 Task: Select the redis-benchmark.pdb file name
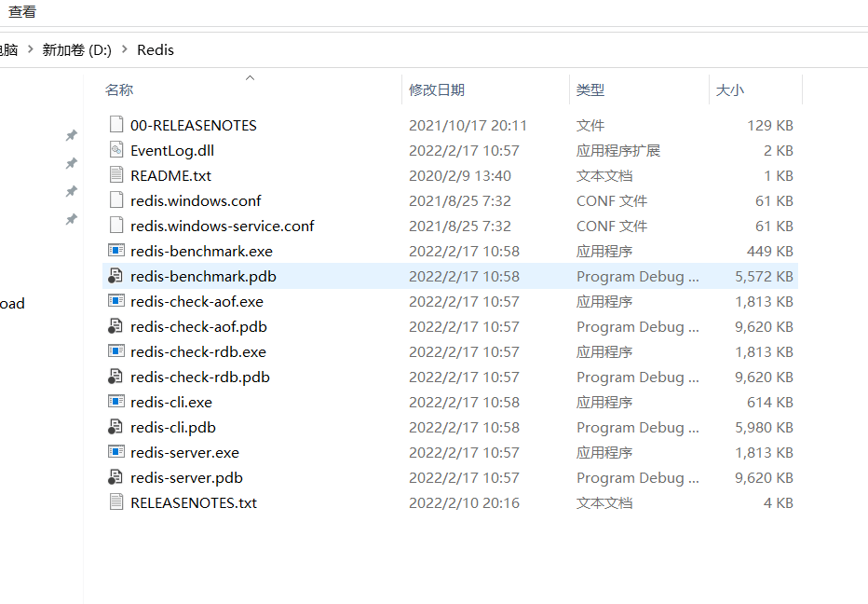[203, 276]
